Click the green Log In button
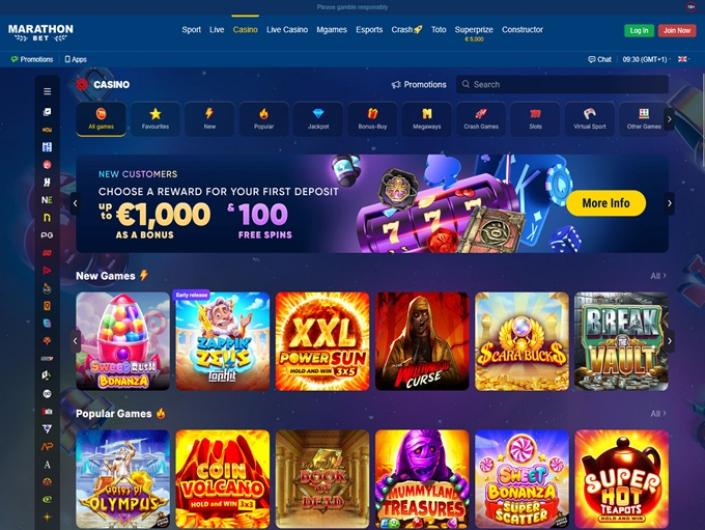The height and width of the screenshot is (530, 705). 639,31
